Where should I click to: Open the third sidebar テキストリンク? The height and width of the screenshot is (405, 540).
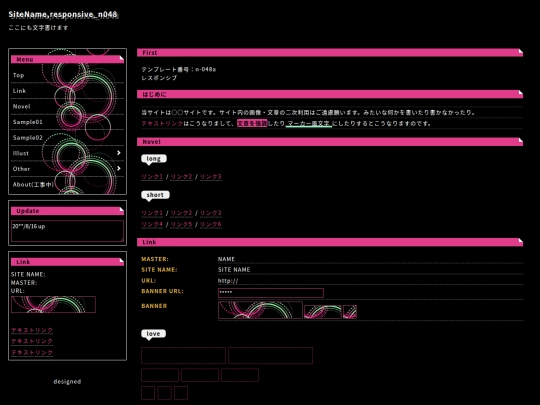pos(32,353)
